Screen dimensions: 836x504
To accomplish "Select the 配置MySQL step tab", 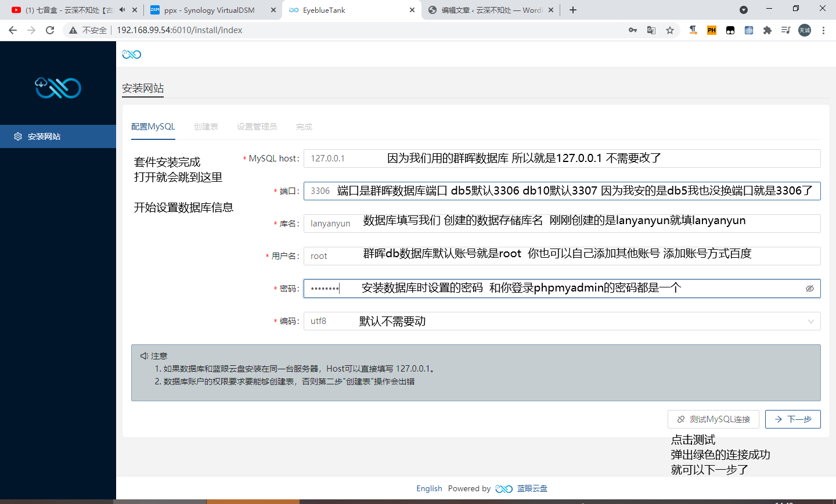I will [153, 126].
